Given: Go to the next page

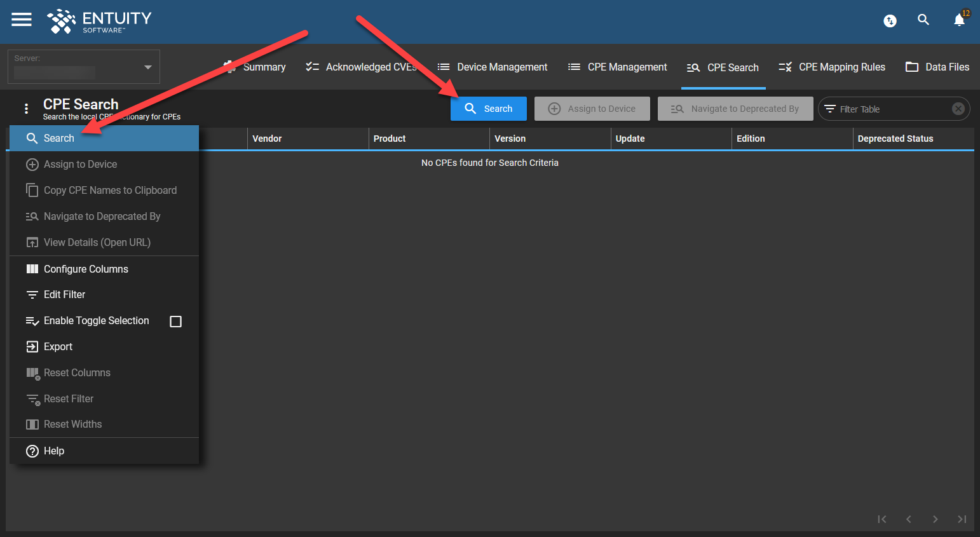Looking at the screenshot, I should pos(936,519).
